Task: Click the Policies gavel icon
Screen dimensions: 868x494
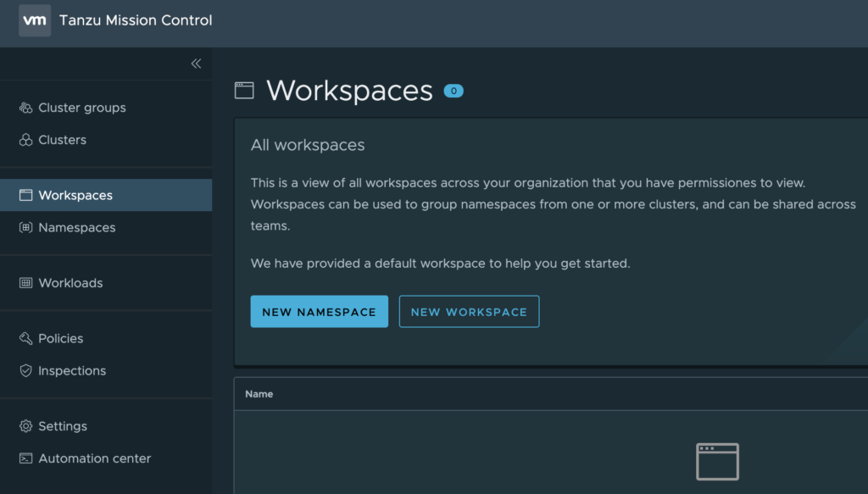Action: (25, 339)
